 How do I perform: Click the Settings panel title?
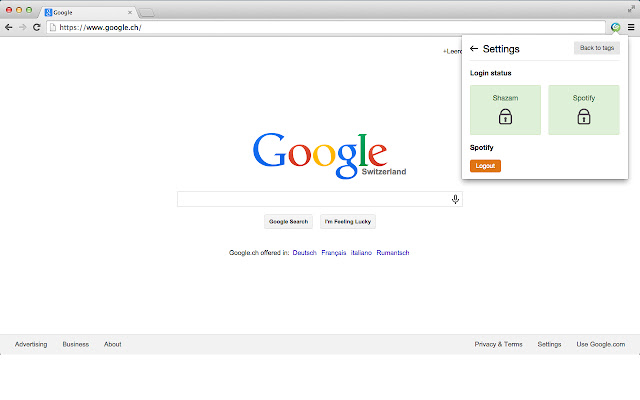[501, 49]
